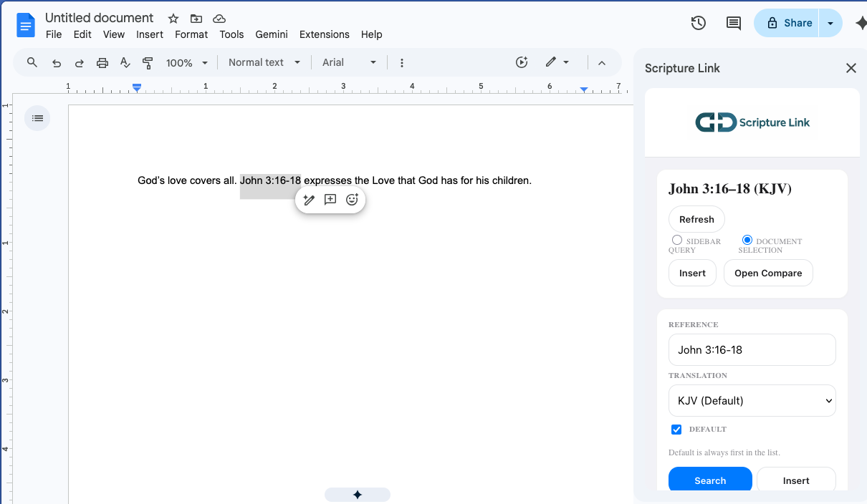Click the move-to-folder icon
The image size is (867, 504).
196,19
